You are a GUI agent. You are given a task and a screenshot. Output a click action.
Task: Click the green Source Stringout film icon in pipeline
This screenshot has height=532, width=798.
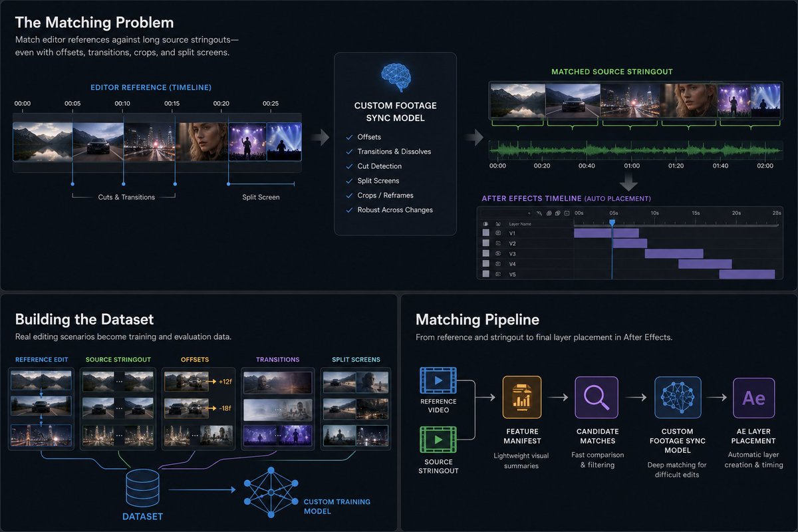(x=438, y=440)
